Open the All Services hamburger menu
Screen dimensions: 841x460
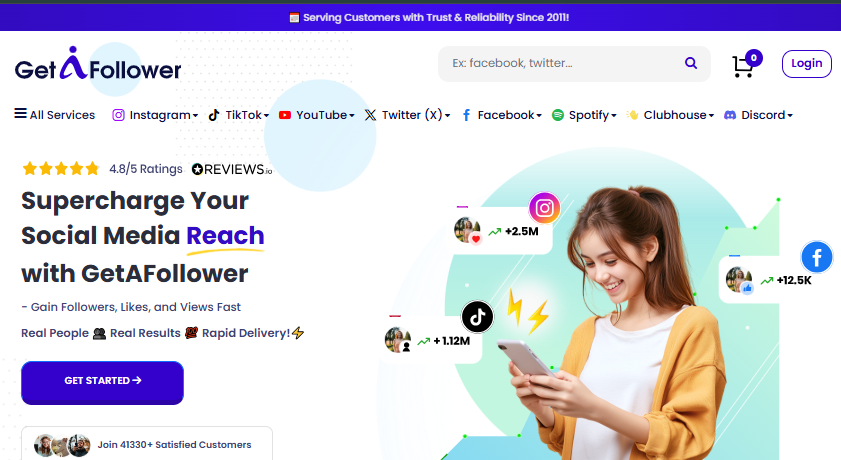pyautogui.click(x=55, y=115)
